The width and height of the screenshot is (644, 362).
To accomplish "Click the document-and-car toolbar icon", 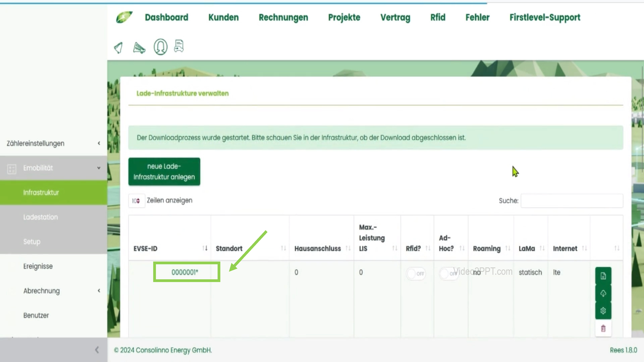I will pyautogui.click(x=179, y=46).
